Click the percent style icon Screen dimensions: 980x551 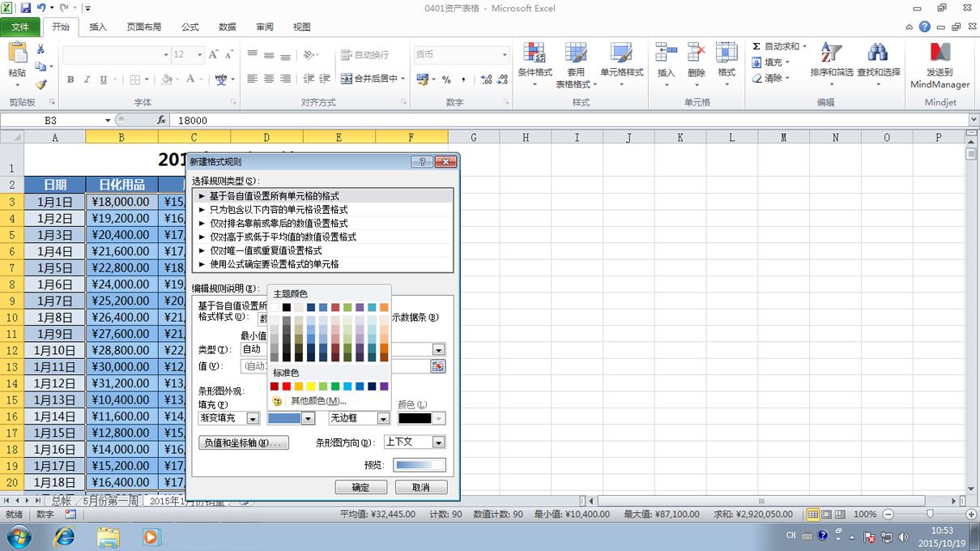[446, 79]
